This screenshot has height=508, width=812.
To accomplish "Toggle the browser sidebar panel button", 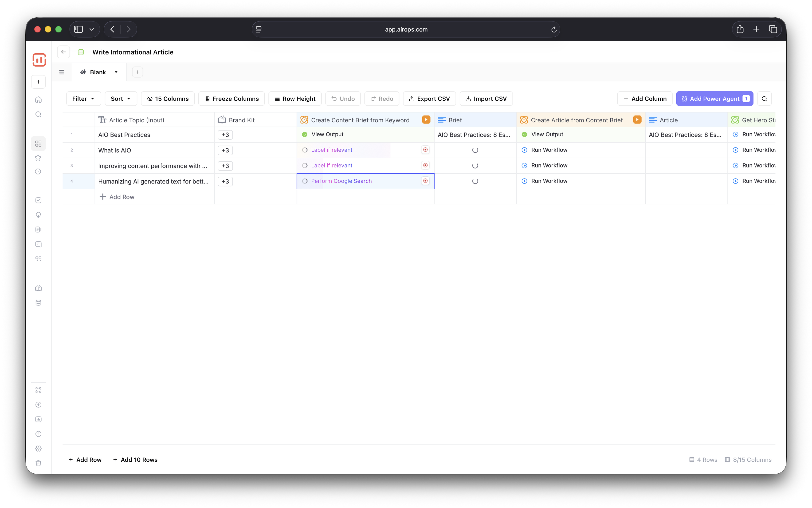I will (78, 29).
